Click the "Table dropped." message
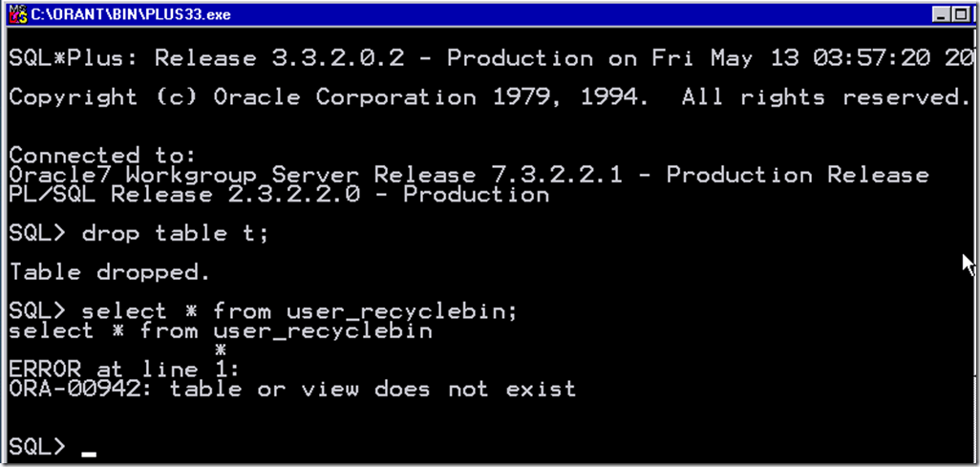980x467 pixels. 109,273
